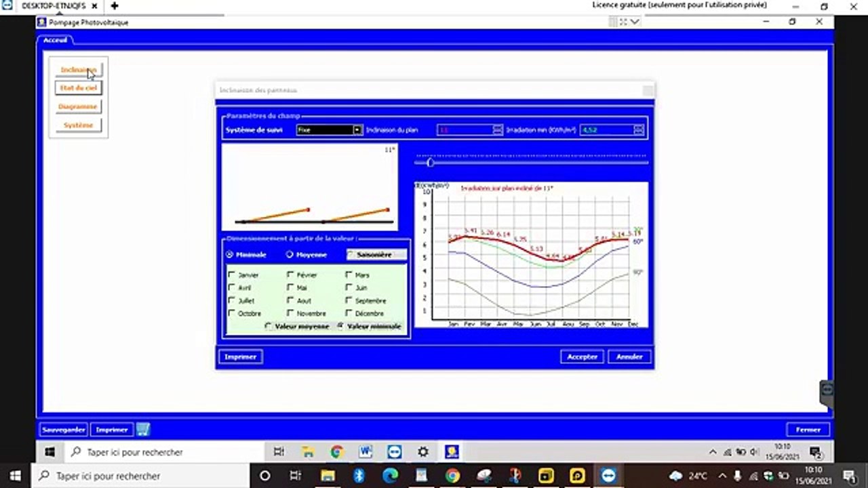Click the shopping cart icon beside Imprimer
Screen dimensions: 868x488
(x=143, y=430)
